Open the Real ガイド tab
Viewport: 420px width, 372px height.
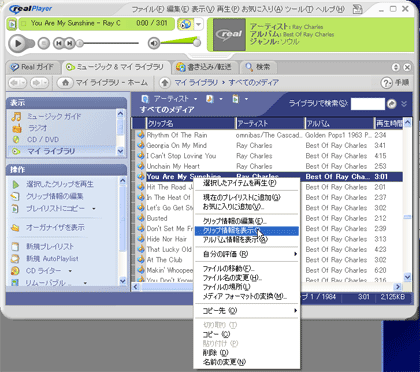[x=33, y=67]
